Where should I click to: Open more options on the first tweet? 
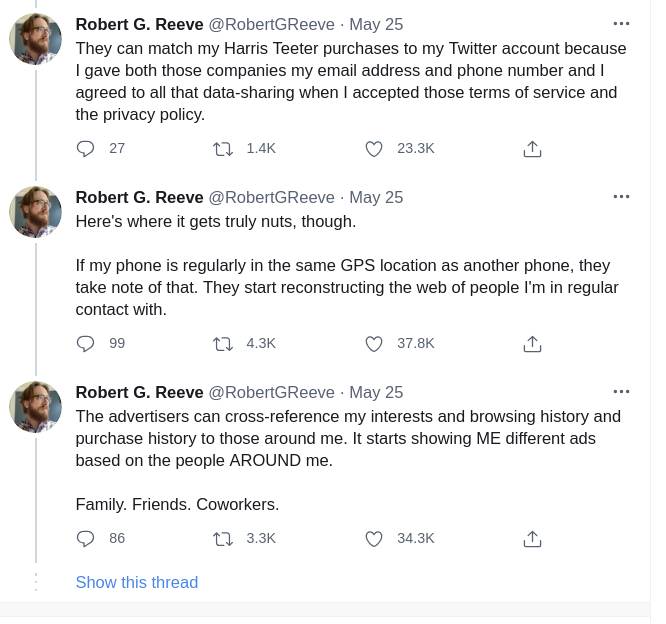point(621,23)
